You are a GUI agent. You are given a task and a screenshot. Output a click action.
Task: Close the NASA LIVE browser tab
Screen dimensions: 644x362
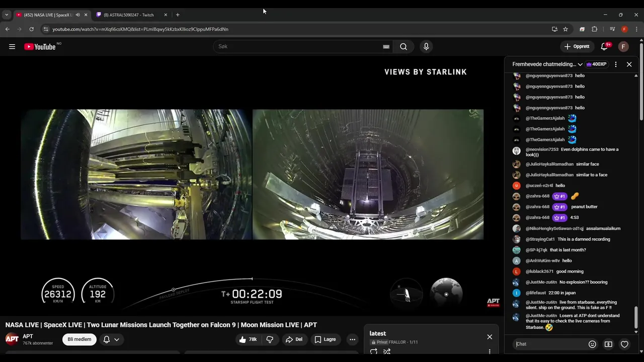click(x=86, y=15)
